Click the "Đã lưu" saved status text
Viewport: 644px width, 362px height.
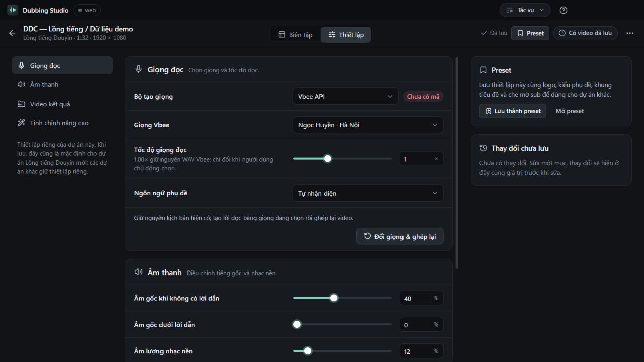(x=494, y=33)
